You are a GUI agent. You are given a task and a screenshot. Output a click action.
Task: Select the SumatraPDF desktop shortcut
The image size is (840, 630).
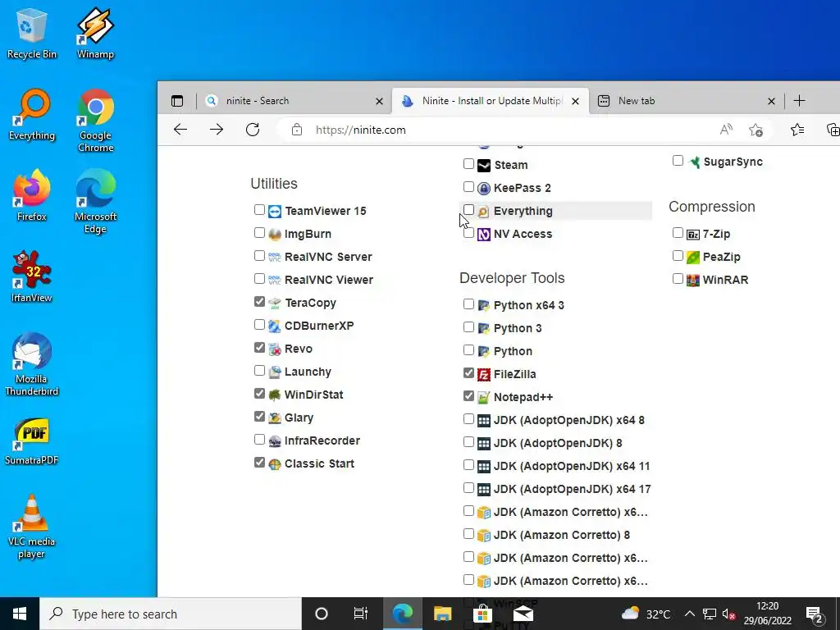pos(32,441)
